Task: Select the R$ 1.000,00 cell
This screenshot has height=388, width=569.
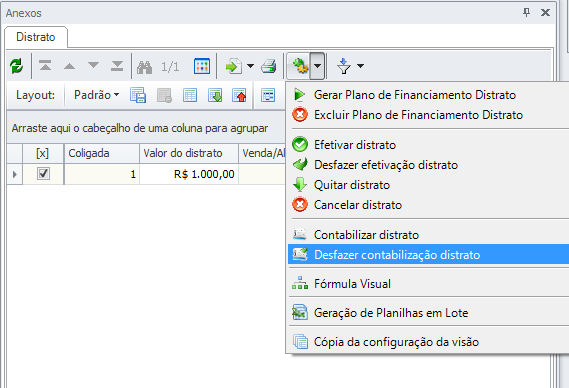Action: tap(189, 174)
